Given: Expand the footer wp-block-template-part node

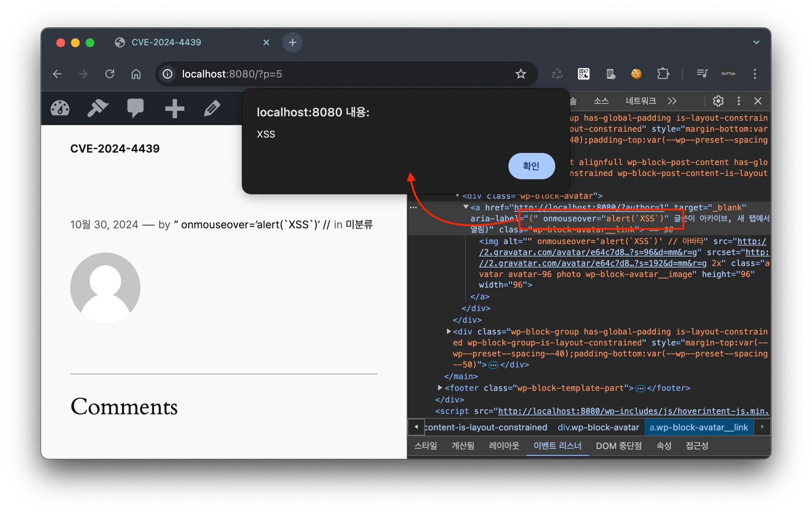Looking at the screenshot, I should [440, 388].
